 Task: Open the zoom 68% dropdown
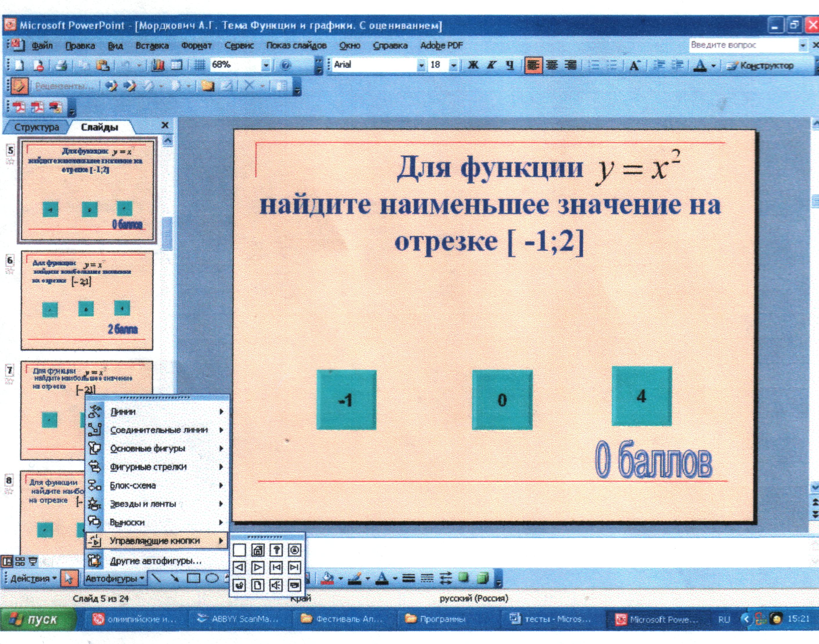pyautogui.click(x=266, y=65)
